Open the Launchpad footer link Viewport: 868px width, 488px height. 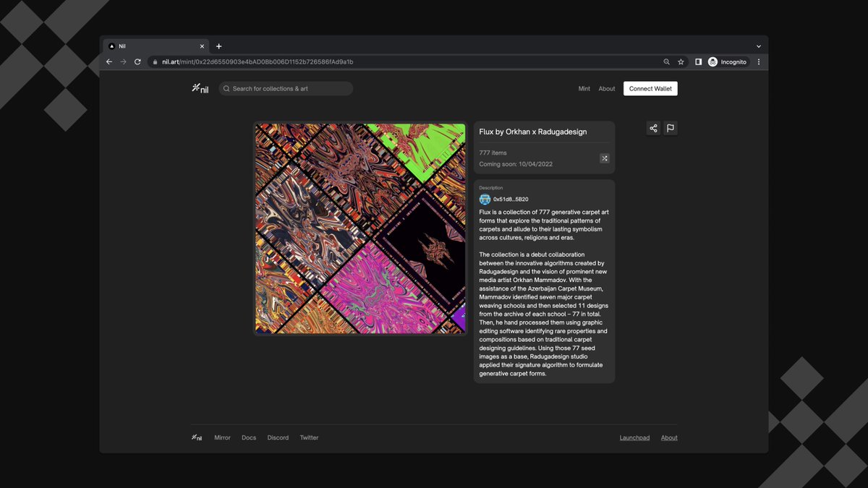634,438
